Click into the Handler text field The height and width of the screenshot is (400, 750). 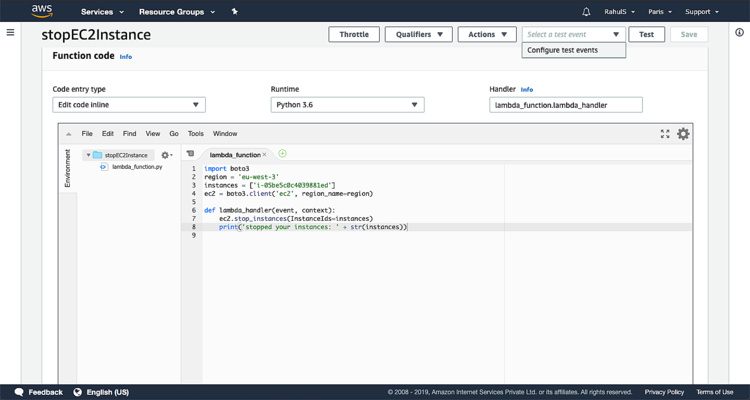565,104
